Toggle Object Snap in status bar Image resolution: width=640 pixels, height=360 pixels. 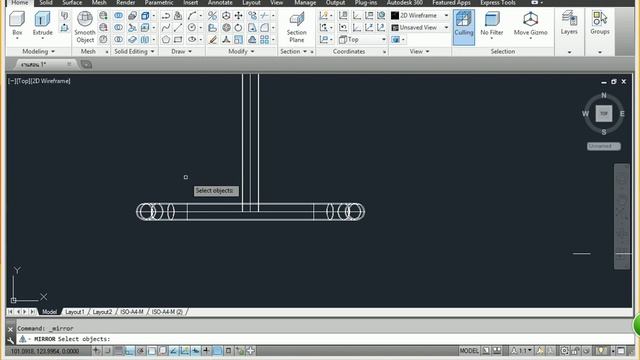pos(151,351)
